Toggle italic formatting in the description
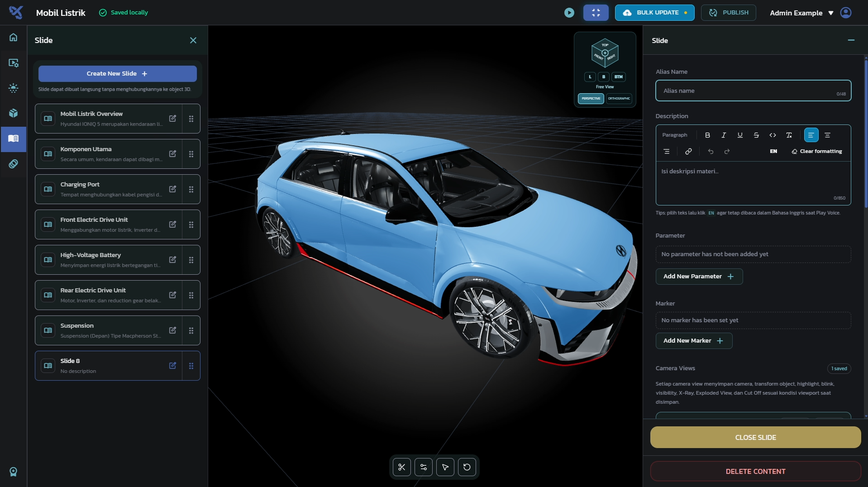 point(724,135)
